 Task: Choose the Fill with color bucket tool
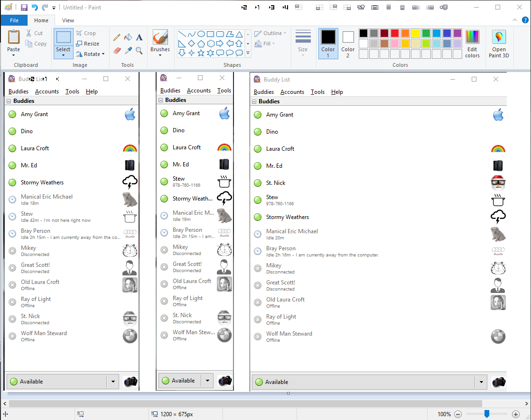(x=128, y=37)
